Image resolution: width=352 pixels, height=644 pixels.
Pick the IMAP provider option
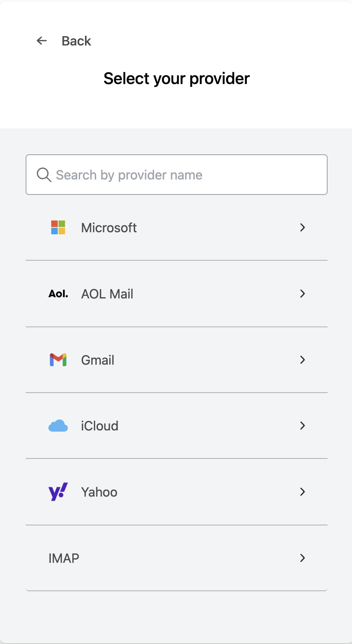click(x=64, y=558)
